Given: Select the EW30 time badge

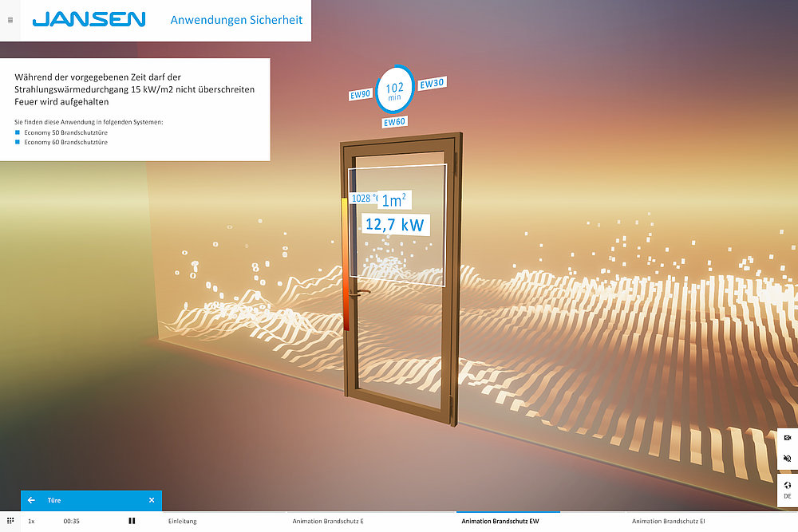Looking at the screenshot, I should [x=430, y=81].
